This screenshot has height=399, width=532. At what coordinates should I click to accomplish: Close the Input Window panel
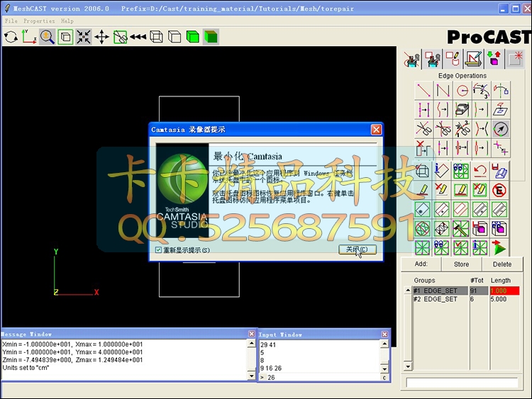click(384, 335)
